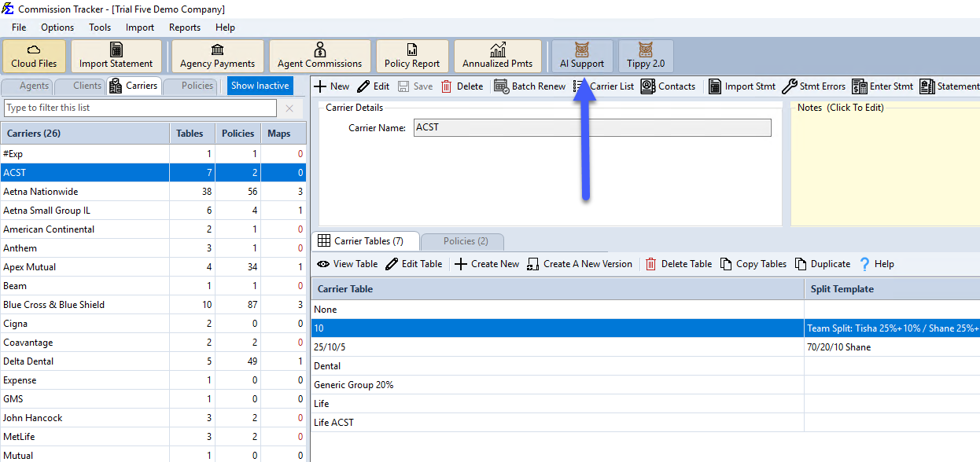Select the #Exp carrier row
This screenshot has height=462, width=980.
coord(153,154)
